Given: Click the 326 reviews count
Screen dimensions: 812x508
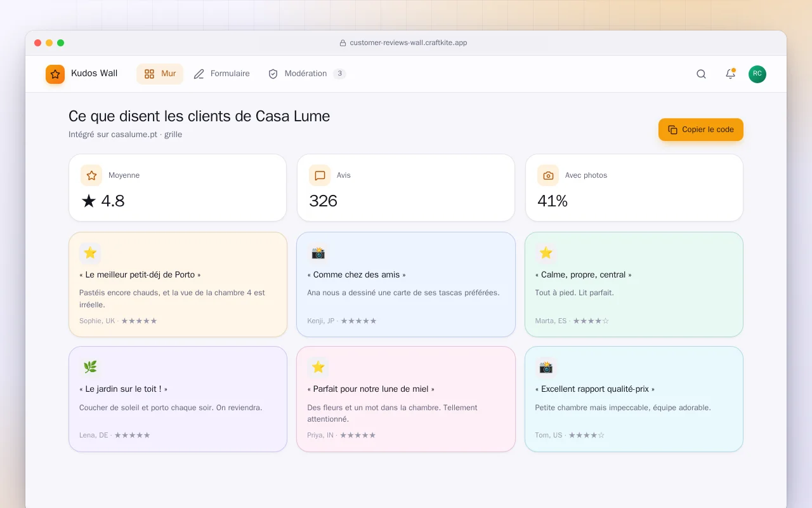Looking at the screenshot, I should 323,201.
